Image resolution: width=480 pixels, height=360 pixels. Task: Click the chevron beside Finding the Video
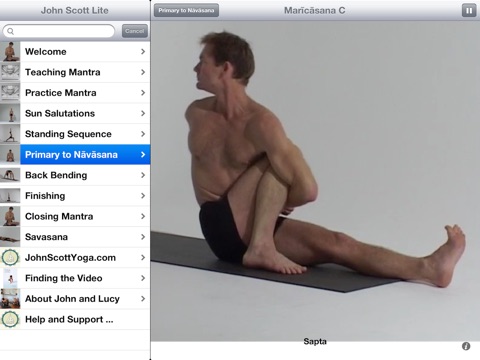point(143,278)
